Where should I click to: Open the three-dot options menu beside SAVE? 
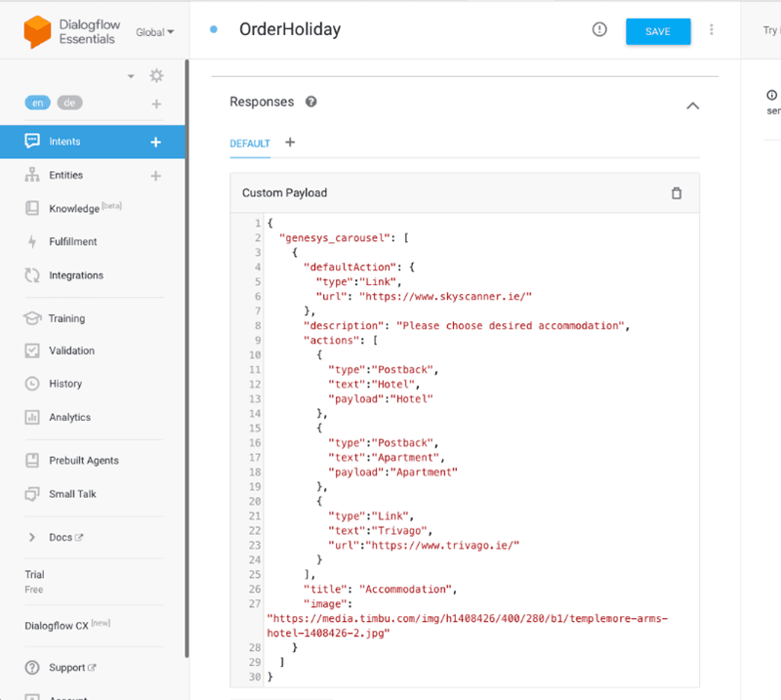[x=712, y=30]
